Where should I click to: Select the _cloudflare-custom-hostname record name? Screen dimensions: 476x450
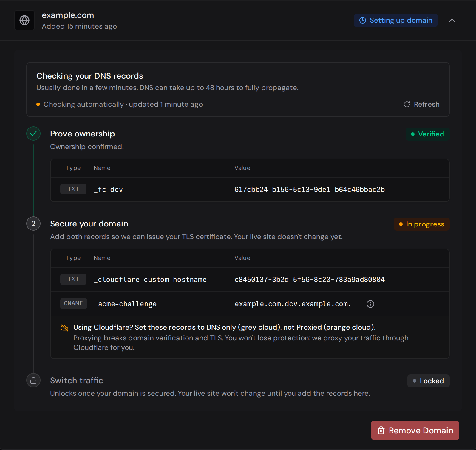(150, 280)
